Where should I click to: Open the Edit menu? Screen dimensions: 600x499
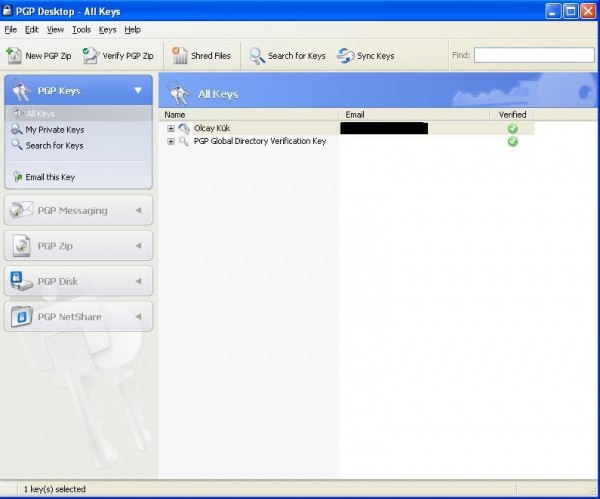coord(32,29)
